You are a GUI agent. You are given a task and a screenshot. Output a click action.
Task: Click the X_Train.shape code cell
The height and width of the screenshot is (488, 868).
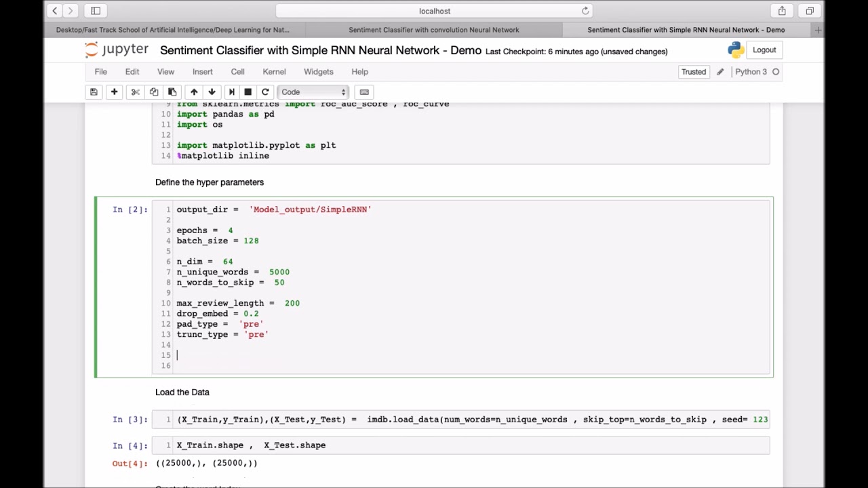coord(461,445)
